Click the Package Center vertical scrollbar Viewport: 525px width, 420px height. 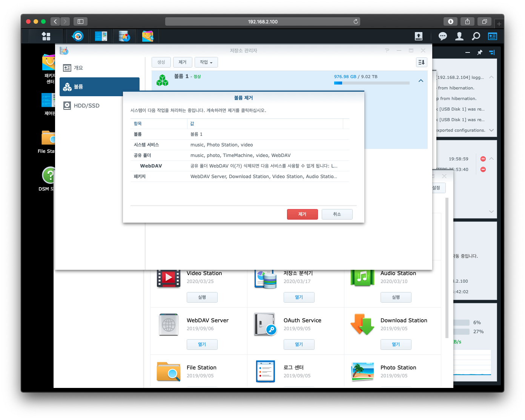click(x=447, y=268)
